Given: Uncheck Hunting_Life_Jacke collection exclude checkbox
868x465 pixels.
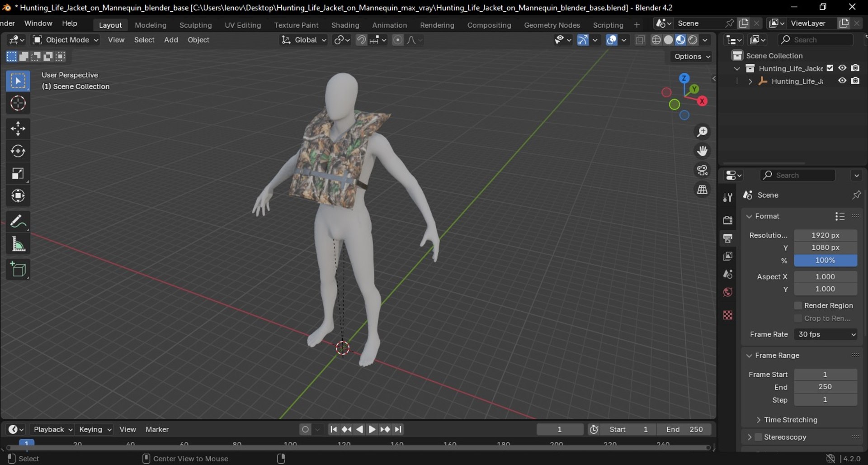Looking at the screenshot, I should [830, 68].
